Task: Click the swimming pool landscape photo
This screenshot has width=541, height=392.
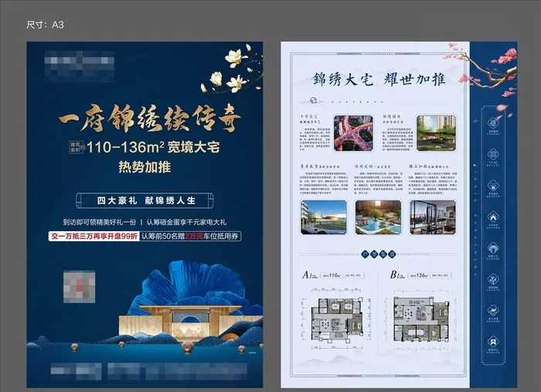Action: pos(378,217)
